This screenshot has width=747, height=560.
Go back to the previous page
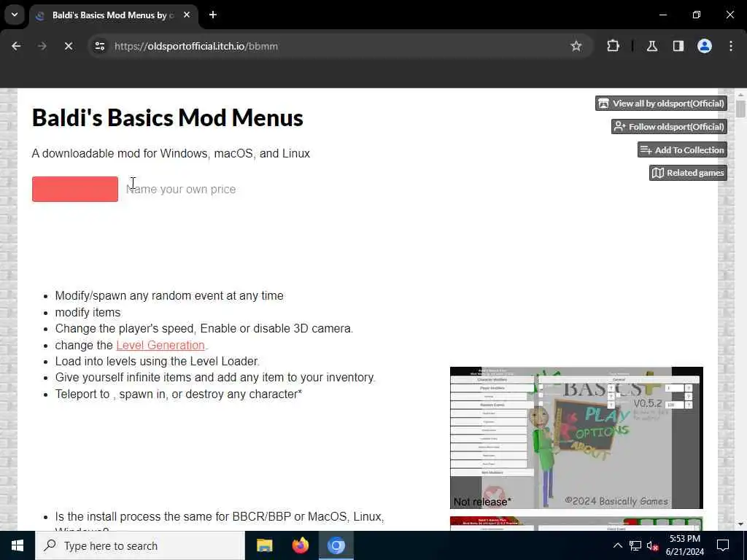16,46
